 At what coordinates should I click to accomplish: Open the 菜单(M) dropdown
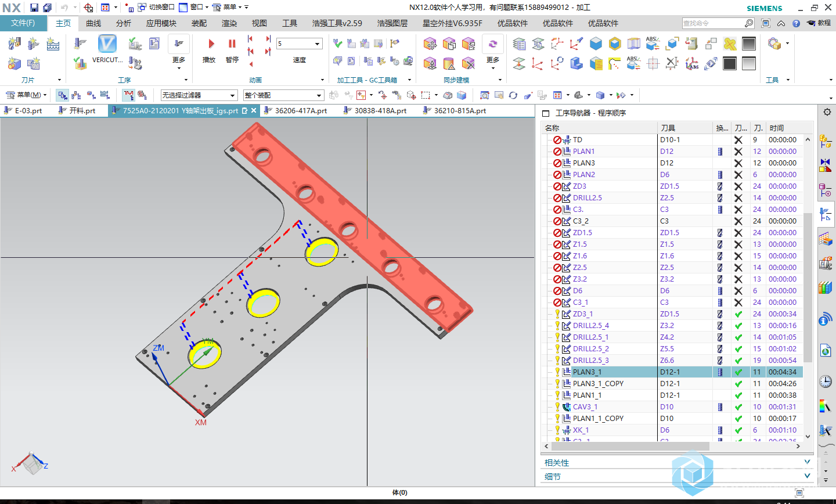26,95
